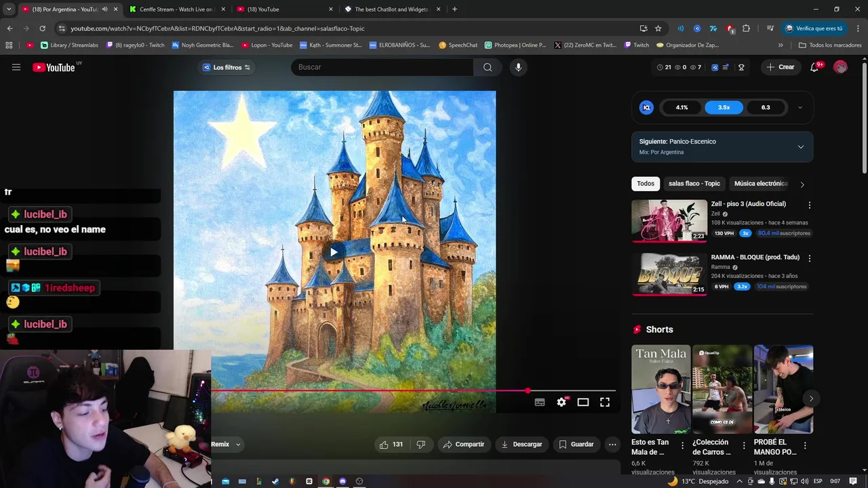The image size is (868, 488).
Task: Open the Chrome three-dot menu
Action: [858, 28]
